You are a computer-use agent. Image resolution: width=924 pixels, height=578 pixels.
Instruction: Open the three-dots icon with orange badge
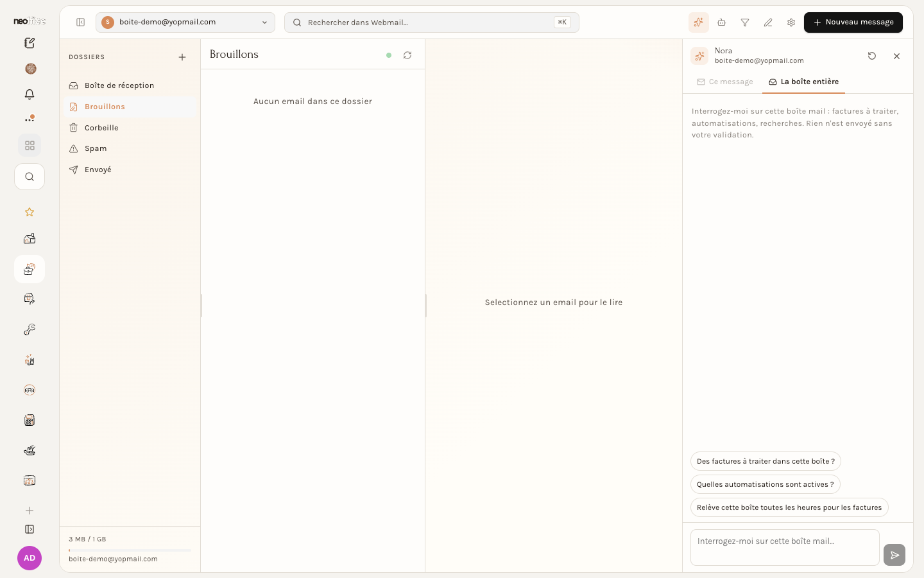click(x=30, y=119)
